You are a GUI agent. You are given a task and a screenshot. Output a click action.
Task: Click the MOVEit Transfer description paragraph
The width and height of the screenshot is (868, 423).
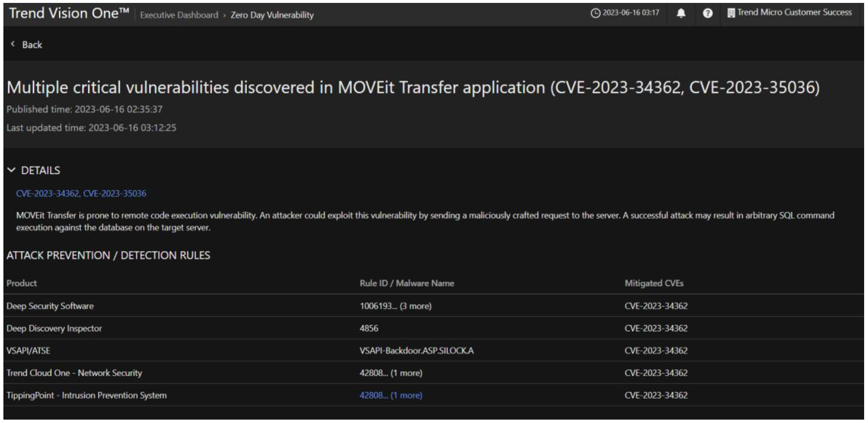click(x=425, y=221)
